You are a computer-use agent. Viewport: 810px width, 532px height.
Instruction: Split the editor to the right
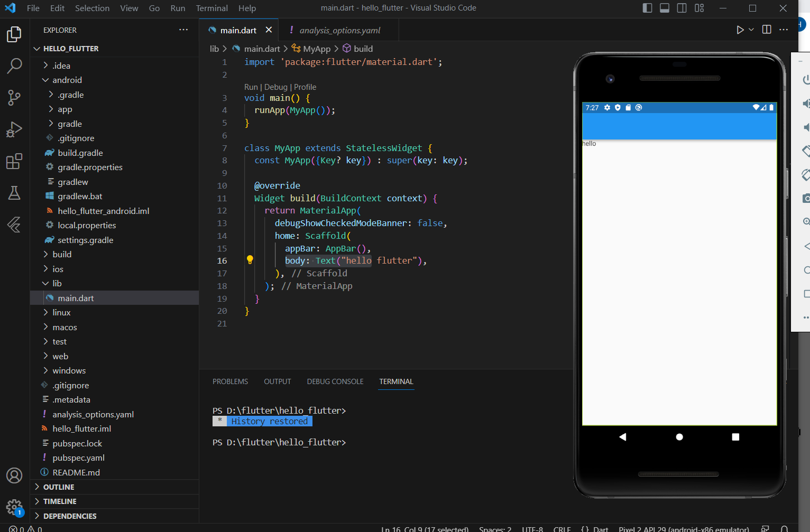click(767, 30)
